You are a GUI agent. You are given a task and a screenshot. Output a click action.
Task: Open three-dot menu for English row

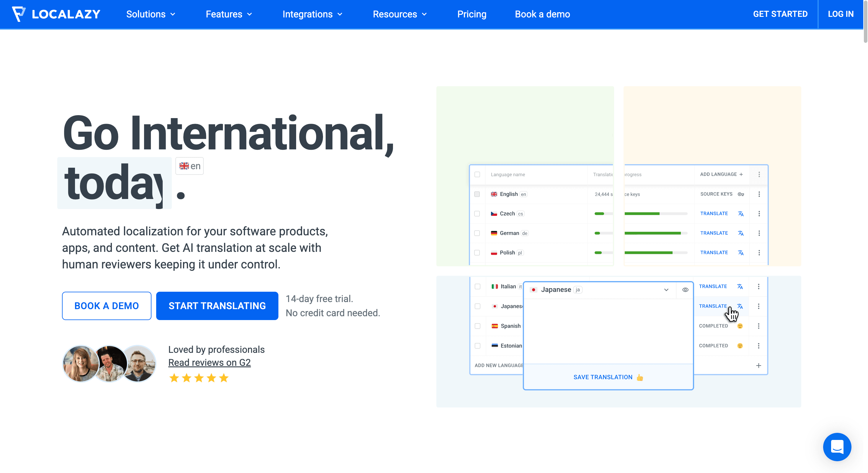tap(759, 194)
